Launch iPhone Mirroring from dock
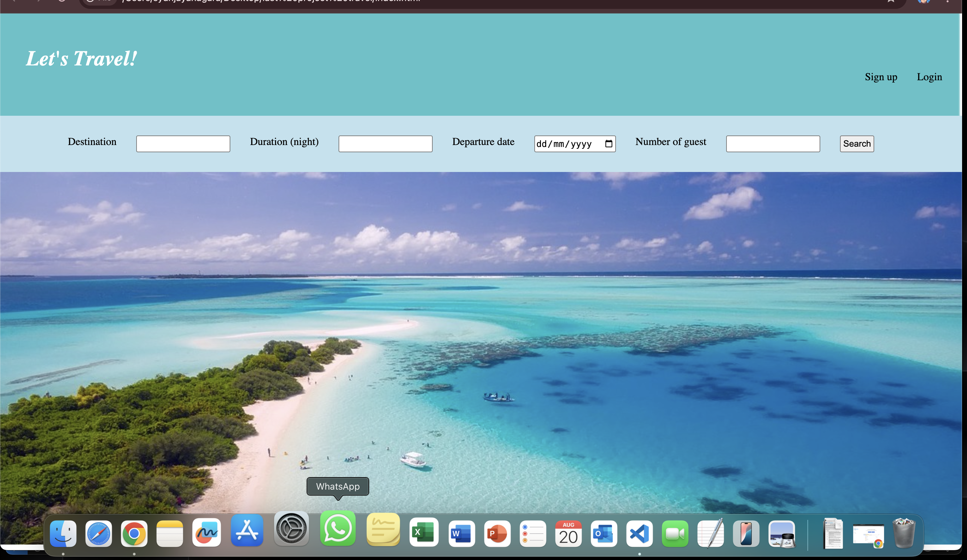This screenshot has width=967, height=560. point(746,534)
